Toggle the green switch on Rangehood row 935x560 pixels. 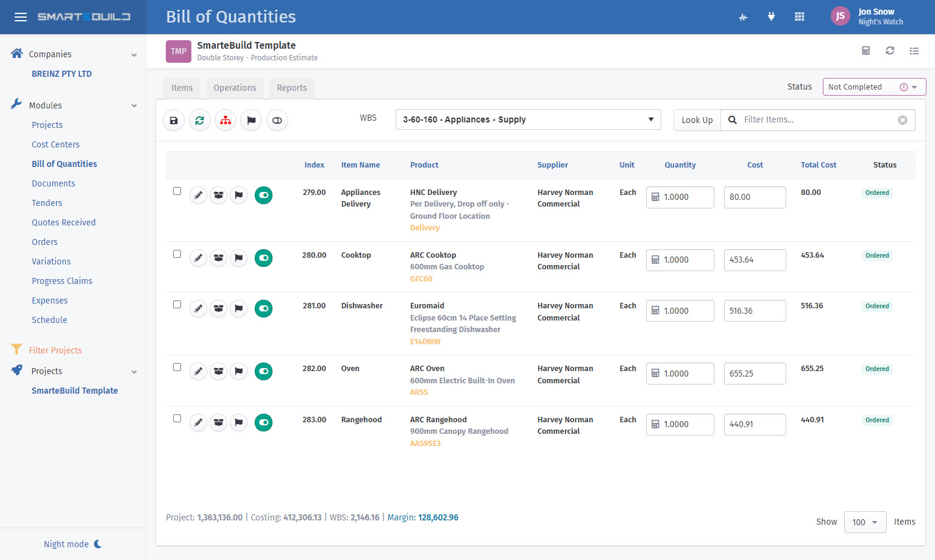263,422
